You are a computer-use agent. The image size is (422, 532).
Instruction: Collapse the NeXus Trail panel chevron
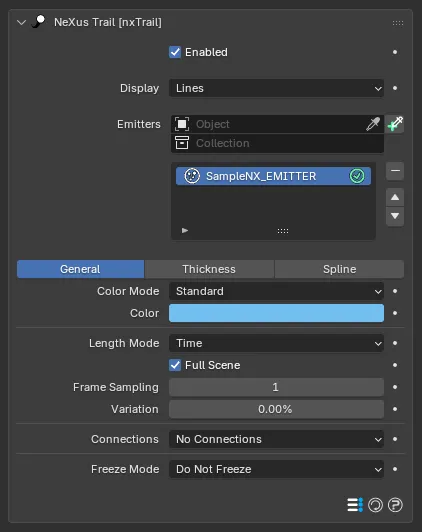(x=21, y=23)
